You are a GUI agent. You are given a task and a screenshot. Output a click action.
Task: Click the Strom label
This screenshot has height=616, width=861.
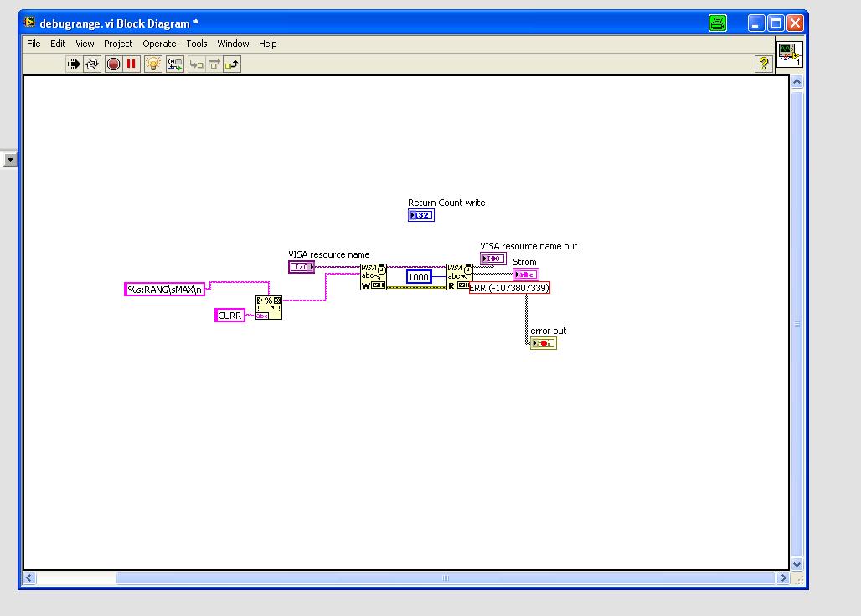click(x=524, y=262)
